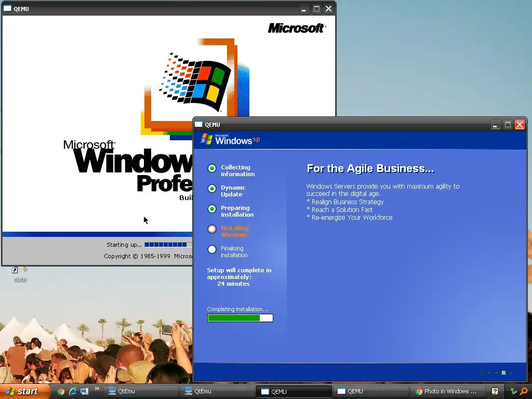Click highlighted green square setup slide indicator

[x=503, y=373]
